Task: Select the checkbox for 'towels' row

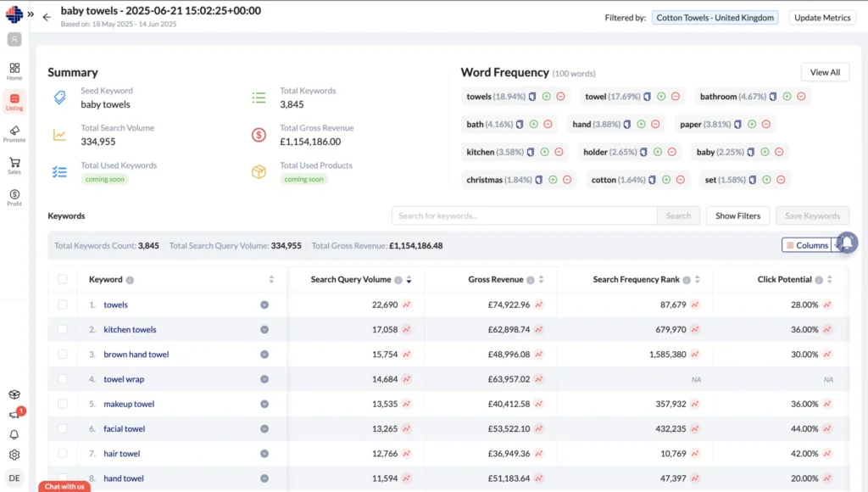Action: pyautogui.click(x=63, y=305)
